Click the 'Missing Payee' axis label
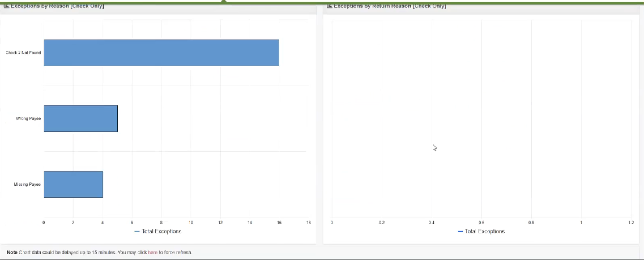This screenshot has width=644, height=260. pos(27,184)
